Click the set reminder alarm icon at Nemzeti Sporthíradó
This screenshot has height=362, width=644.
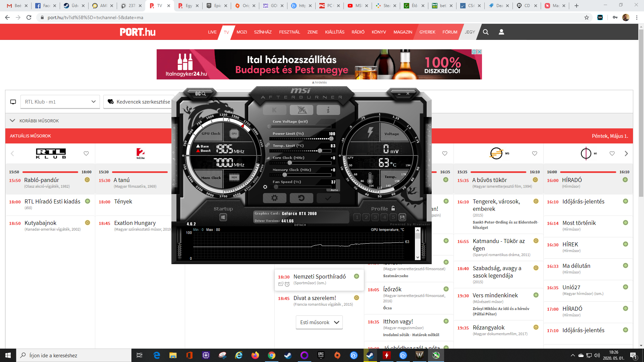[x=287, y=284]
